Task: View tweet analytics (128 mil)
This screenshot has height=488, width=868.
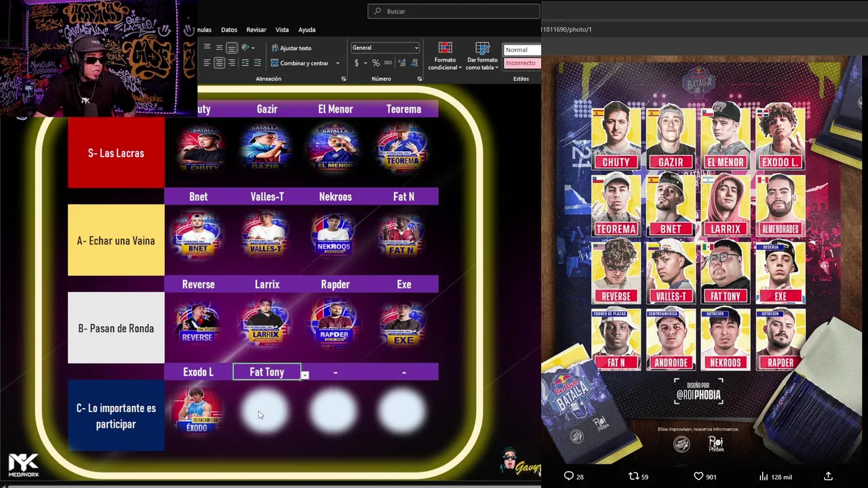Action: point(776,476)
